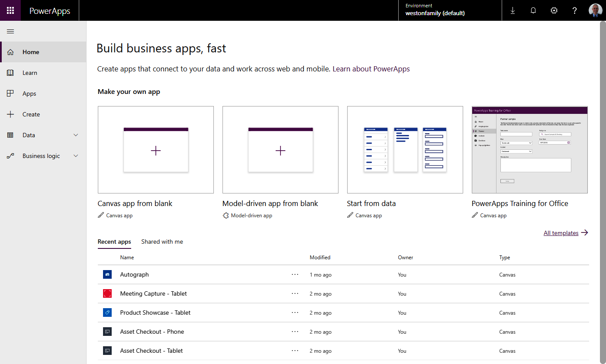
Task: Click the help question mark icon
Action: point(575,10)
